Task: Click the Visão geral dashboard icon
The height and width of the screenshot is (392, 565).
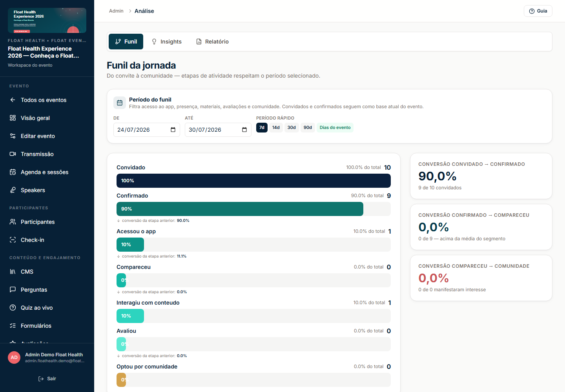Action: click(13, 118)
